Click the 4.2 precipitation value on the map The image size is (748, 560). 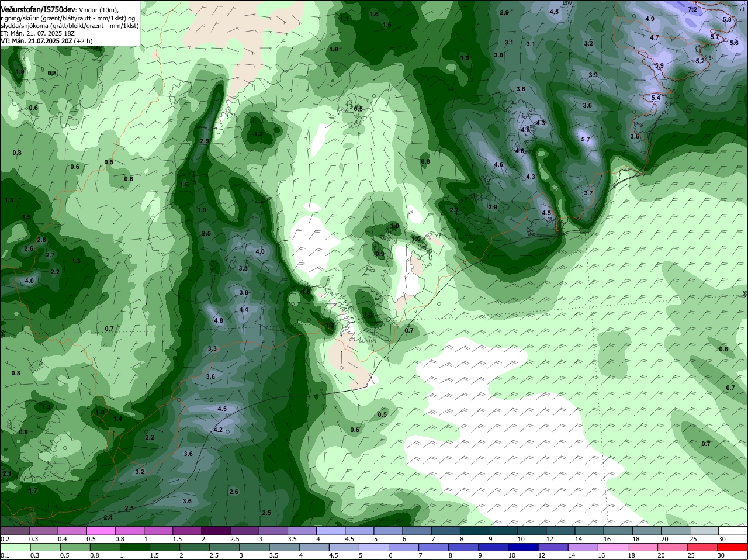pos(218,430)
